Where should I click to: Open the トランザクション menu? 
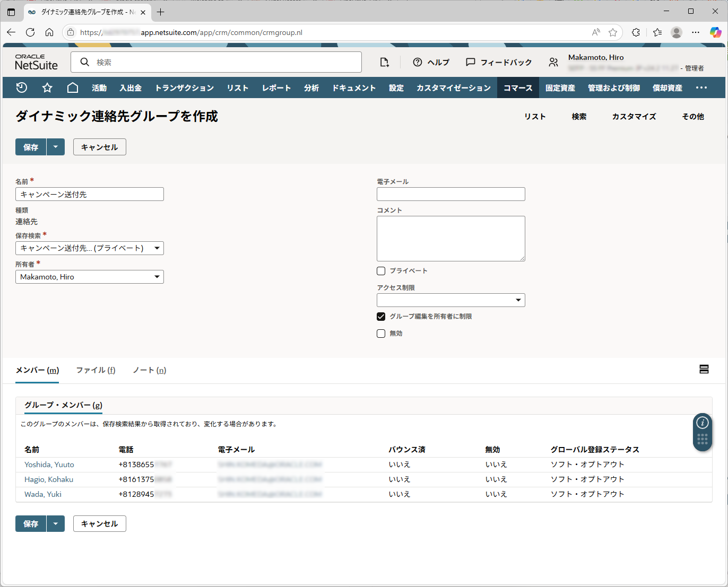coord(185,87)
